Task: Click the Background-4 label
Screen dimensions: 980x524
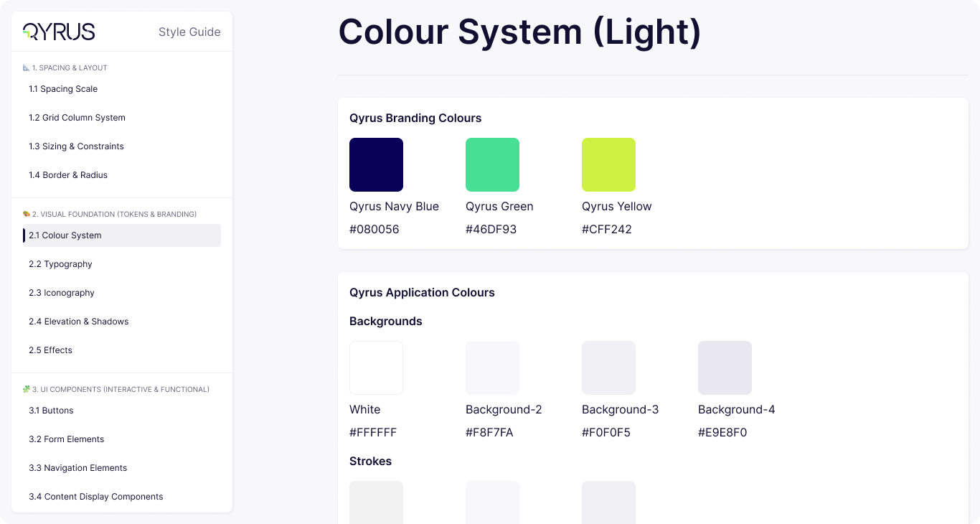Action: coord(737,410)
